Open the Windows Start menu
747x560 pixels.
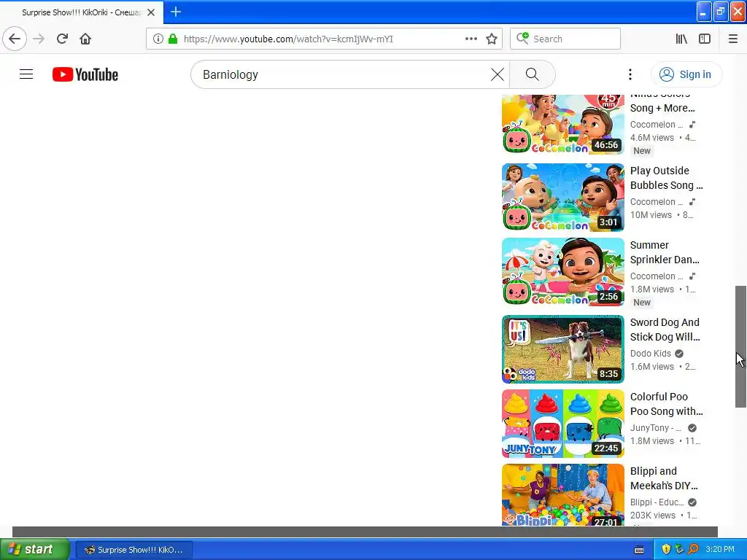tap(34, 549)
